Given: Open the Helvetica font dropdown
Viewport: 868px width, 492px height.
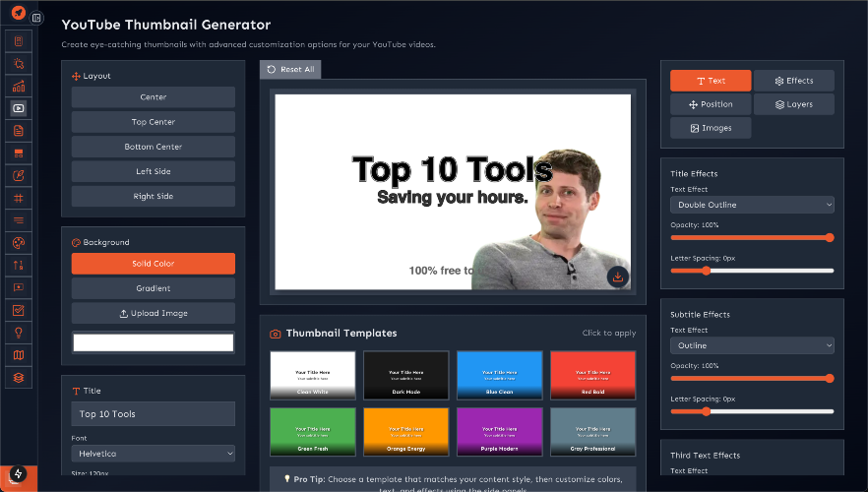Looking at the screenshot, I should point(154,454).
